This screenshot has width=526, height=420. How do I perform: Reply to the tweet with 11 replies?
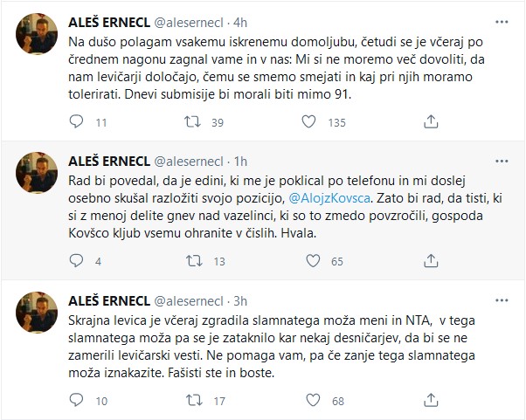point(75,122)
